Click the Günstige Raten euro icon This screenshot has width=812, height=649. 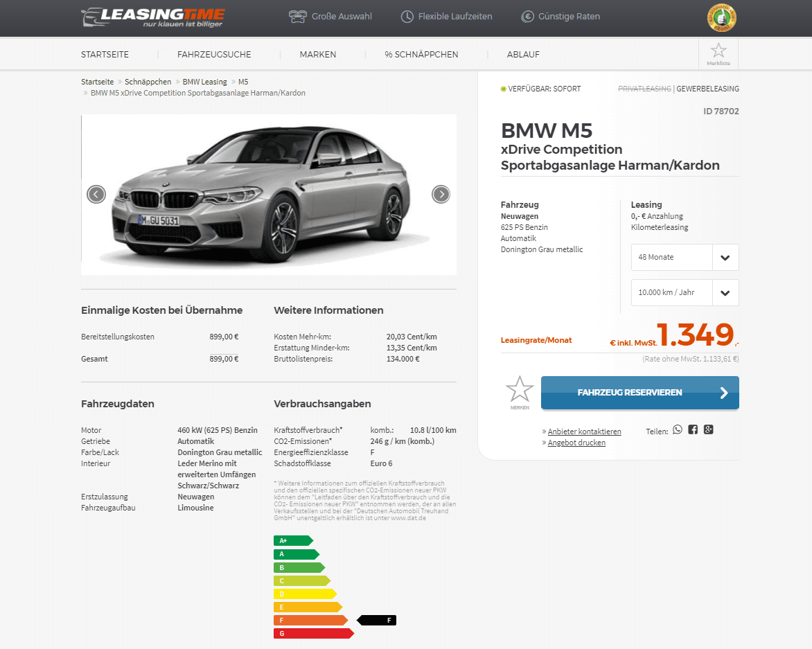click(527, 17)
